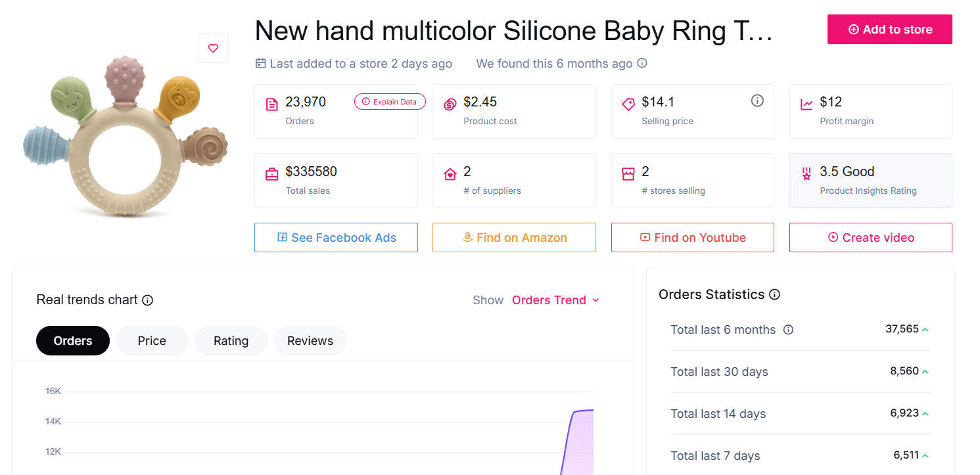
Task: Click the heart favorite icon near product image
Action: [x=213, y=48]
